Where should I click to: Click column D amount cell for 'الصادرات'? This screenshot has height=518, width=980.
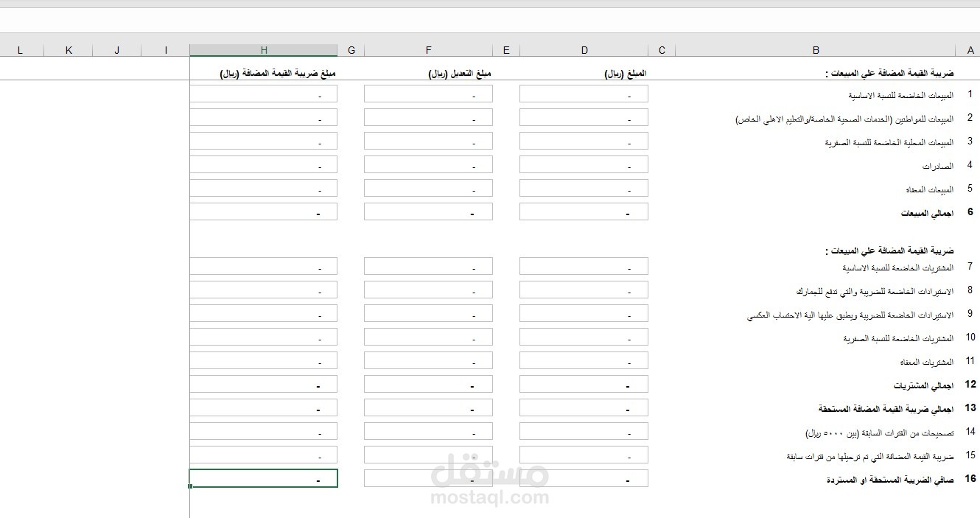pos(584,164)
